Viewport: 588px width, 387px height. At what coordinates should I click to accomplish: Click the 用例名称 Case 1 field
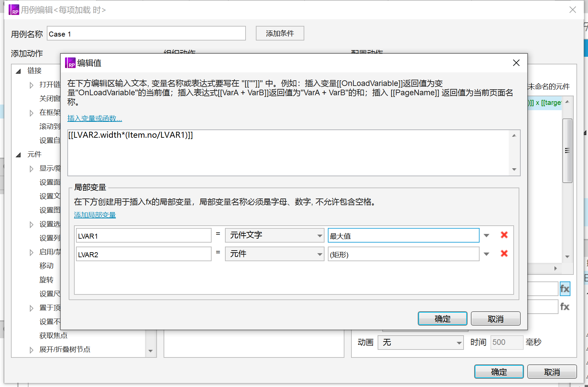pos(146,33)
